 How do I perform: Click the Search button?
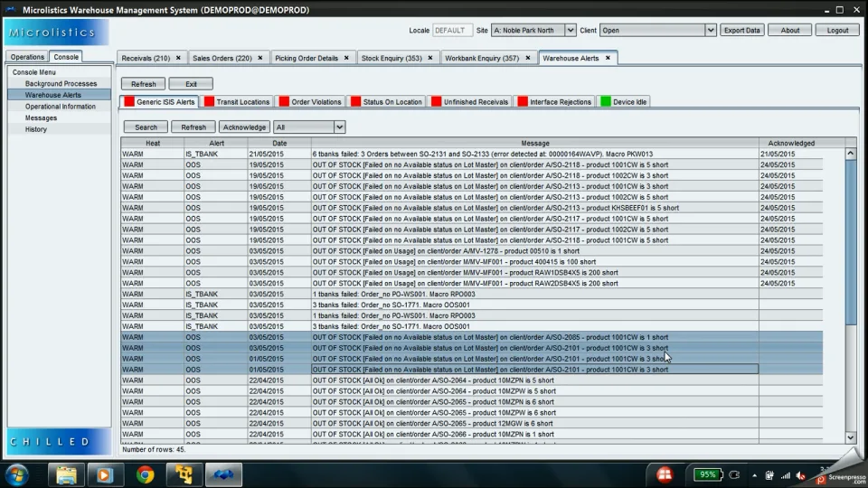[146, 127]
